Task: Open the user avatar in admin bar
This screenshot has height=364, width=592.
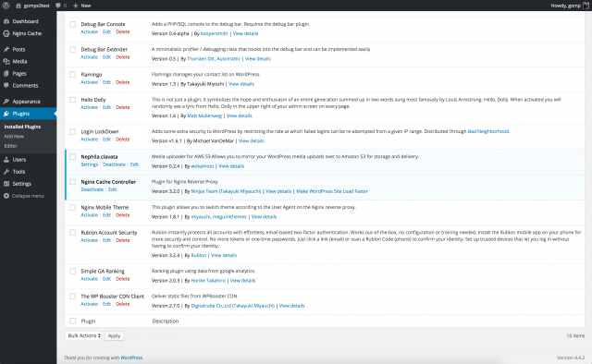Action: point(586,6)
